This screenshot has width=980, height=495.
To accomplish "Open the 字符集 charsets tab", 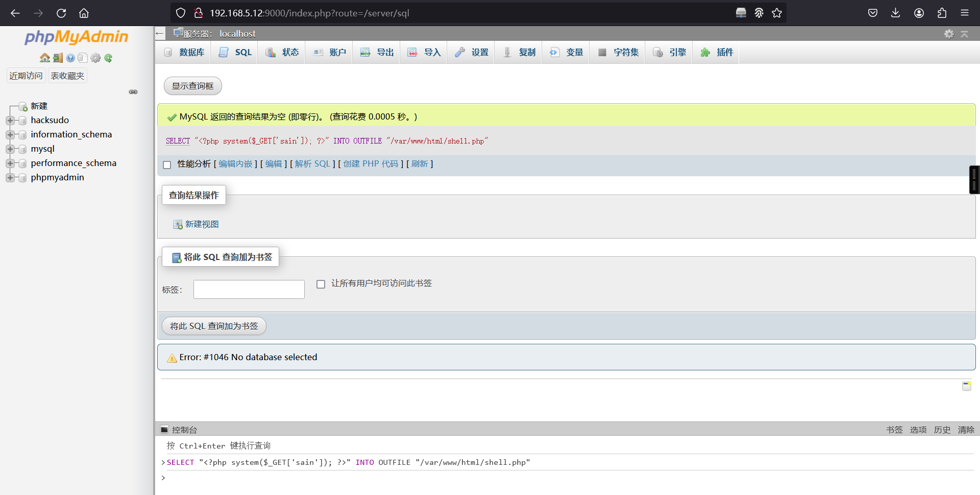I will click(x=618, y=52).
